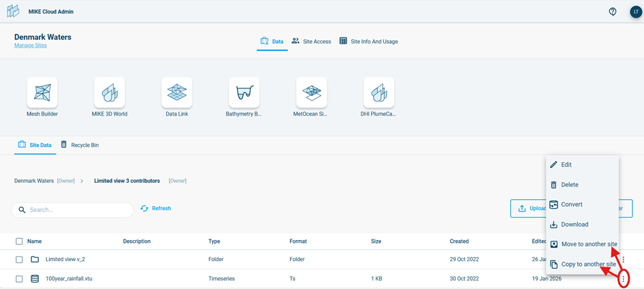Open Bathymetry Builder app icon

[244, 92]
